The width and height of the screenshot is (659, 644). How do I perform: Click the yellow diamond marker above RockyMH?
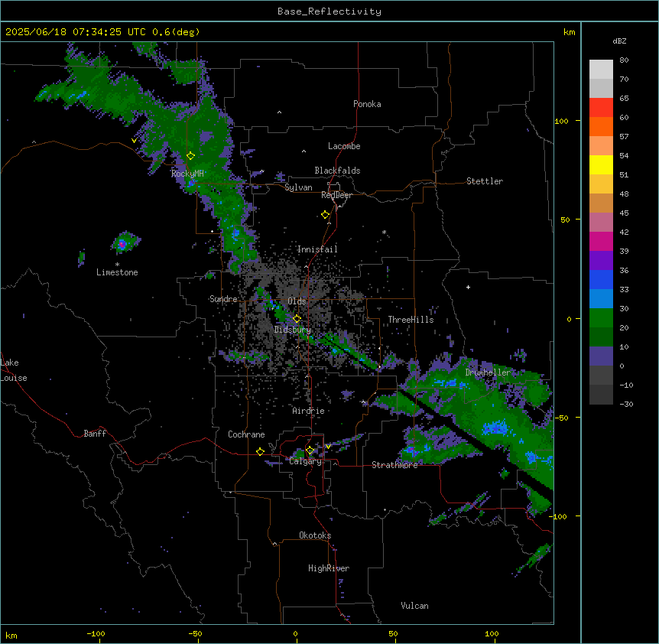click(190, 156)
